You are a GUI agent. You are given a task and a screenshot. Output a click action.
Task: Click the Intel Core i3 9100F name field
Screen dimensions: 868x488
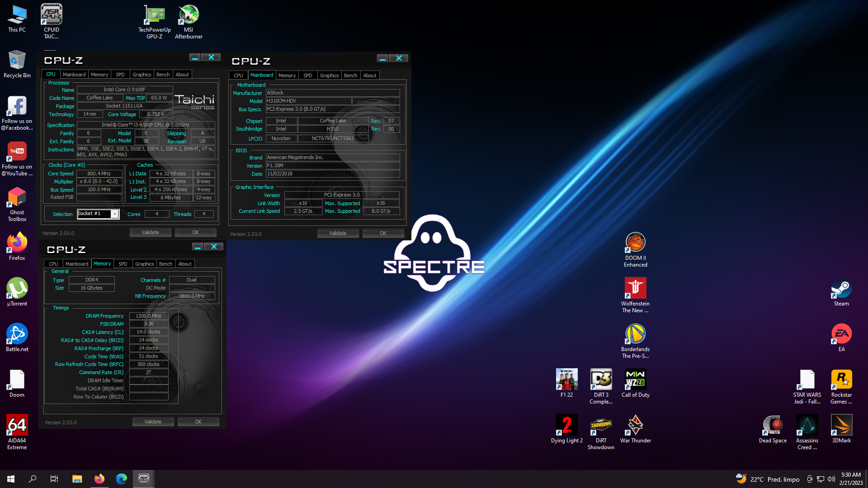(x=125, y=89)
